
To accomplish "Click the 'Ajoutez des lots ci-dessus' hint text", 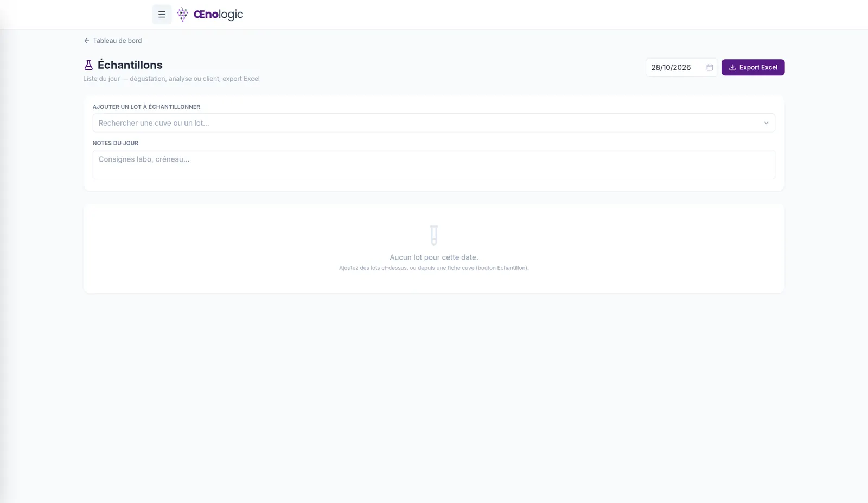I will pyautogui.click(x=434, y=268).
